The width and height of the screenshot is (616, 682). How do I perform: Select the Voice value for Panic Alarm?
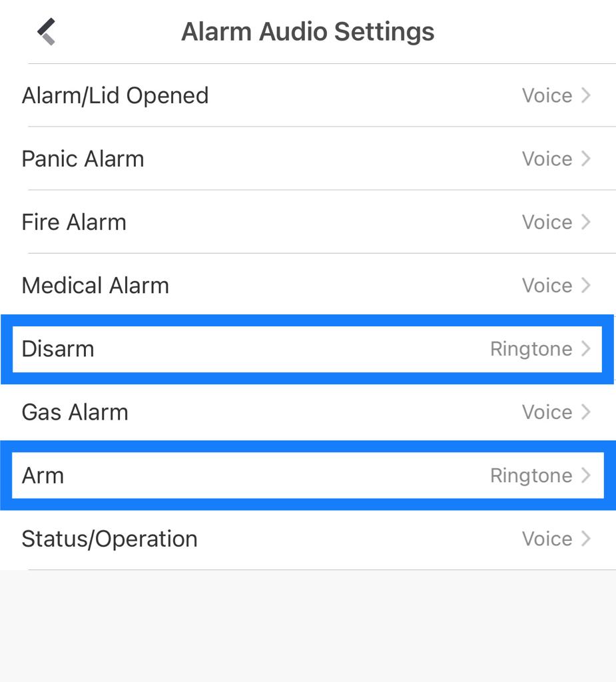[x=547, y=159]
